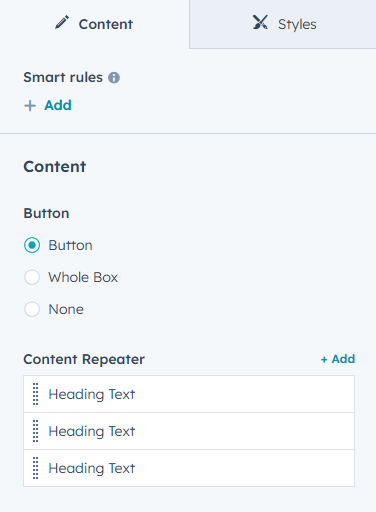Image resolution: width=376 pixels, height=512 pixels.
Task: Select the Whole Box radio option
Action: [x=32, y=277]
